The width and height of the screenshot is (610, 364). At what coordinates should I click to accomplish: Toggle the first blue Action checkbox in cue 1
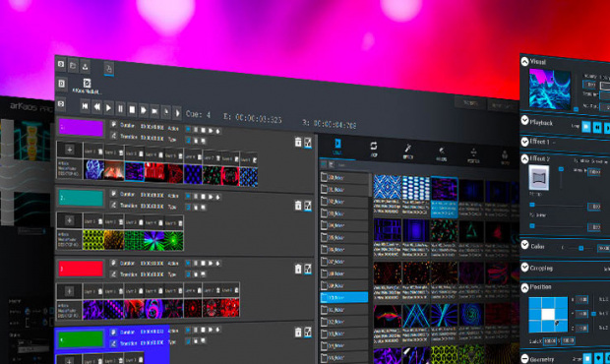point(188,129)
